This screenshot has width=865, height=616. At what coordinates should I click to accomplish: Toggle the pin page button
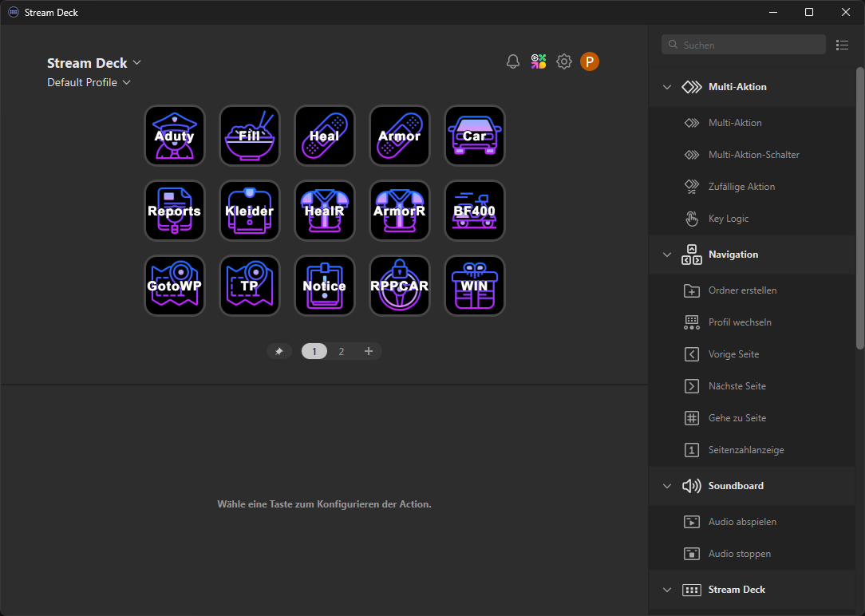click(279, 351)
